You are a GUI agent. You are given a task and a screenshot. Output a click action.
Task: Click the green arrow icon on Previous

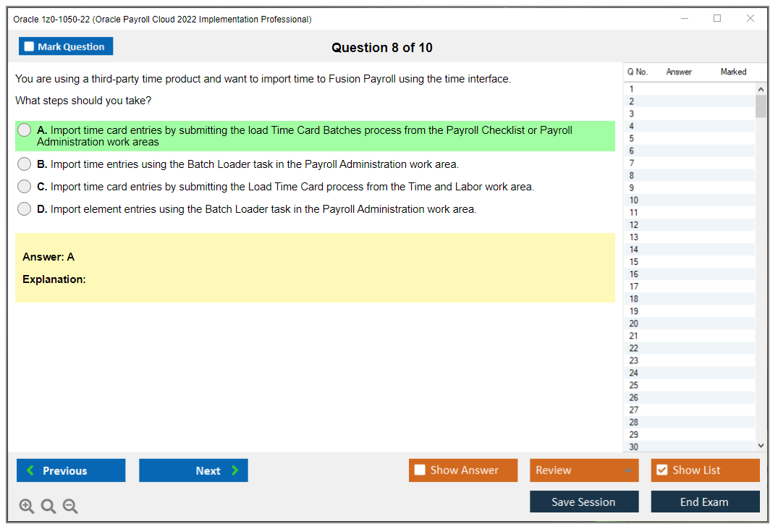[x=28, y=470]
